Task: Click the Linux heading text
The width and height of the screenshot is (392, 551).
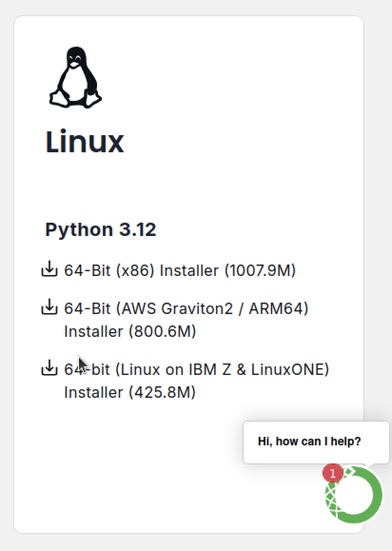Action: [85, 141]
